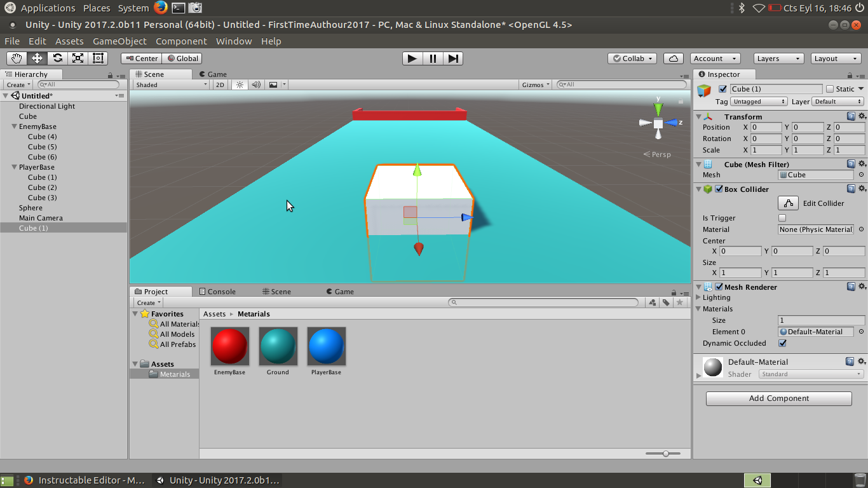Screen dimensions: 868x488
Task: Toggle the Global handle rotation button
Action: tap(182, 58)
